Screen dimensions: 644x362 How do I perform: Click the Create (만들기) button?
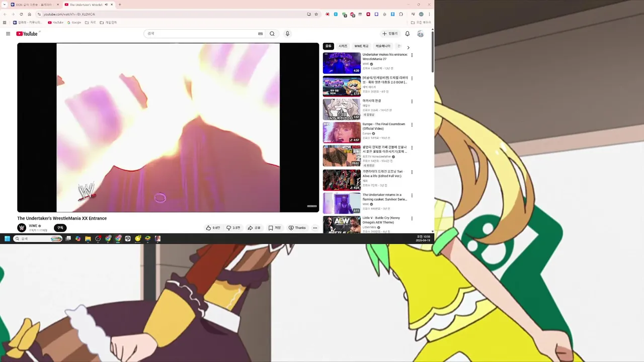pos(390,34)
